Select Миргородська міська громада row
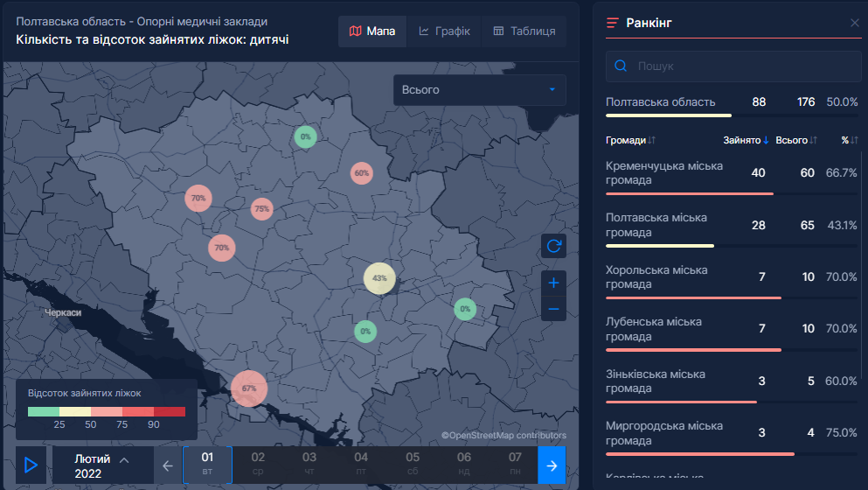Screen dimensions: 868x490 (x=732, y=437)
